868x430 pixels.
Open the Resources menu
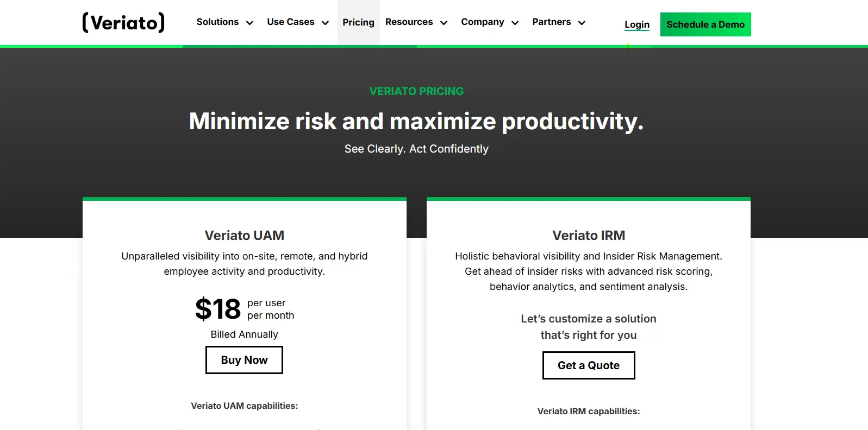coord(409,22)
